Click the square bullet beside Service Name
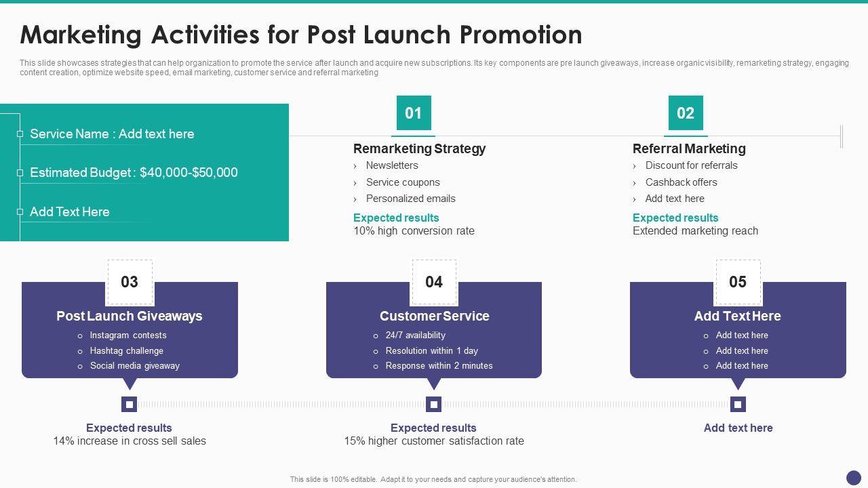This screenshot has width=868, height=488. [x=20, y=134]
